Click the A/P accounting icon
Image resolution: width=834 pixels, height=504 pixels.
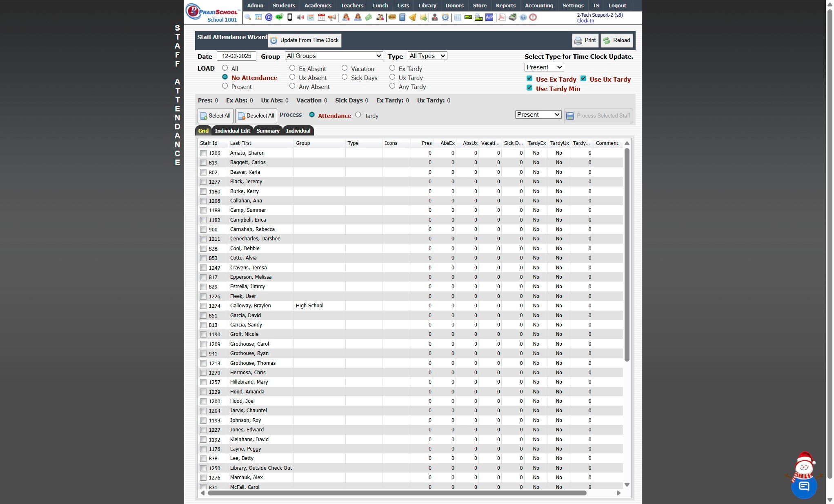pyautogui.click(x=489, y=17)
